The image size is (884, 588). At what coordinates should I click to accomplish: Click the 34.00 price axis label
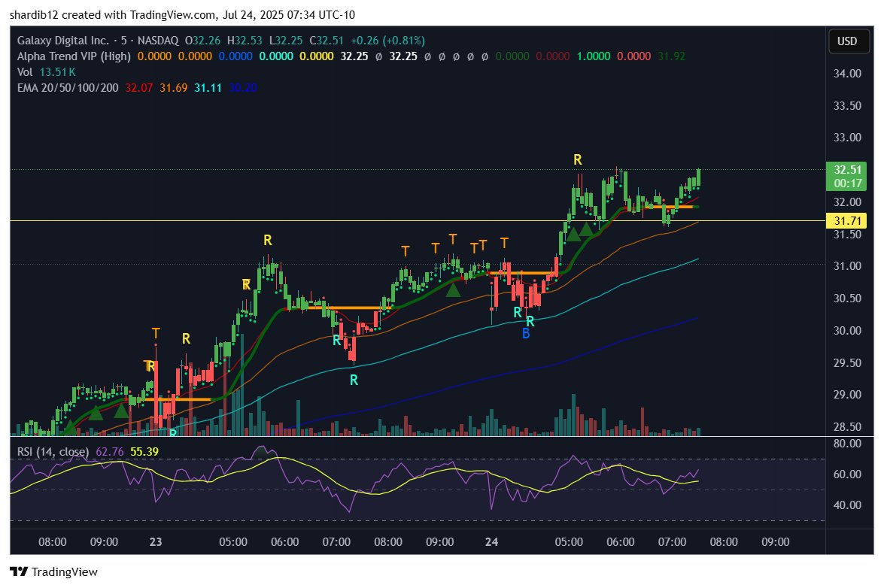tap(847, 74)
